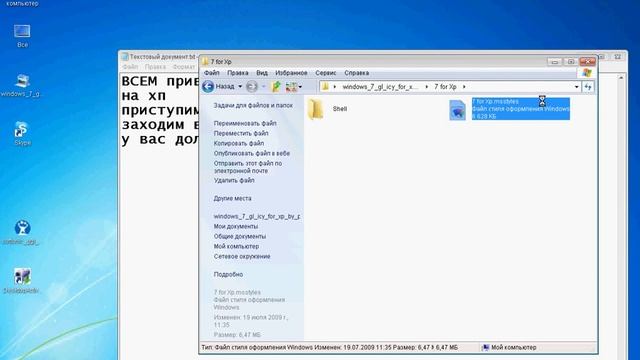The width and height of the screenshot is (640, 360).
Task: Open Мой компьютер link in sidebar
Action: tap(236, 247)
